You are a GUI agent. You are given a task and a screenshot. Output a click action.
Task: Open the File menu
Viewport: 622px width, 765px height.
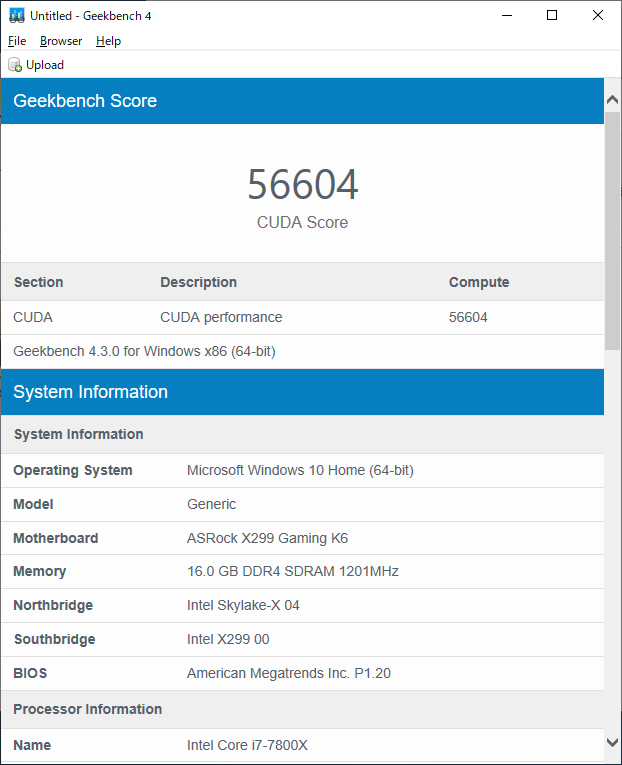pyautogui.click(x=17, y=41)
